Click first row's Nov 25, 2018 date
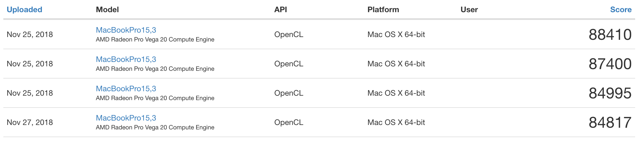The height and width of the screenshot is (141, 644). (30, 35)
